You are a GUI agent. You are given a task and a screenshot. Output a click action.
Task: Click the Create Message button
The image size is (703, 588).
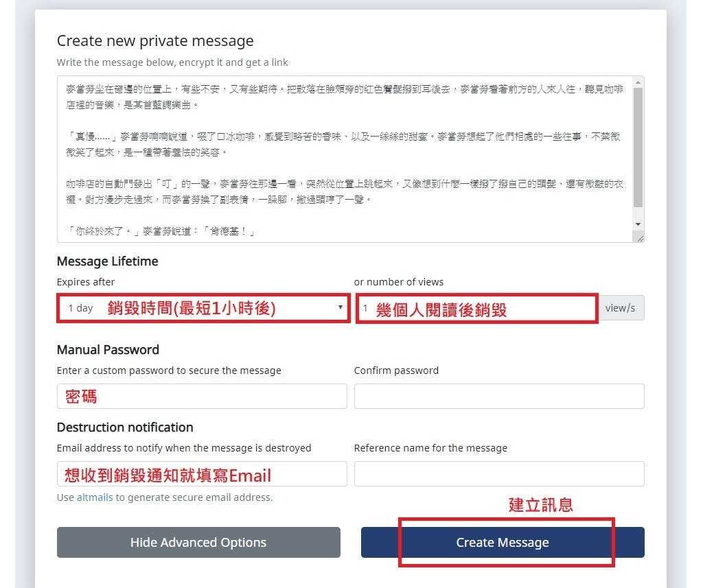503,542
